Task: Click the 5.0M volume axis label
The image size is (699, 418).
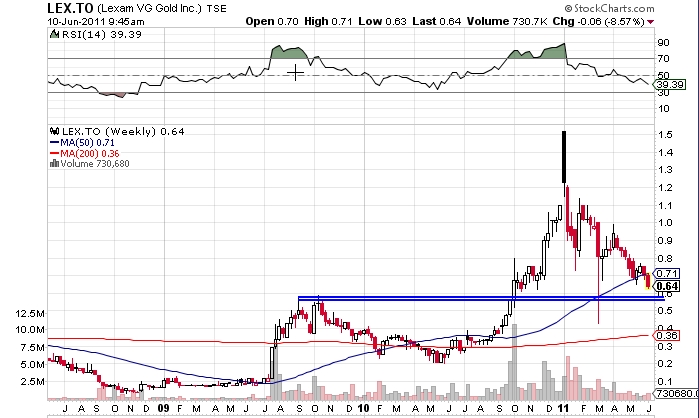Action: 33,365
